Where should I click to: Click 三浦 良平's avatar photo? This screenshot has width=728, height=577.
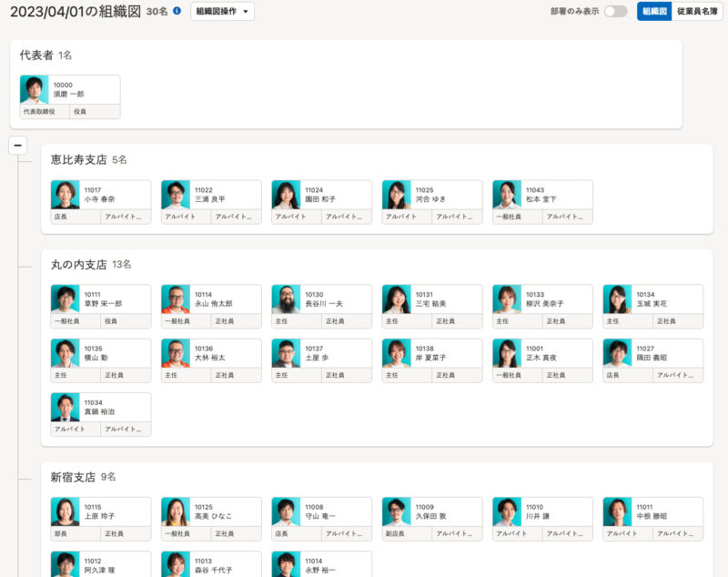click(x=176, y=194)
